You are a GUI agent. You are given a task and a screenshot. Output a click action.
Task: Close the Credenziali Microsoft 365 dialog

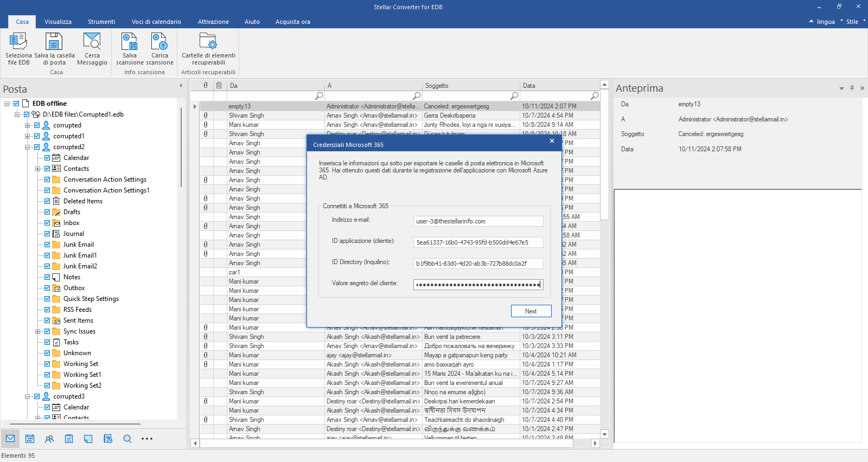point(552,141)
